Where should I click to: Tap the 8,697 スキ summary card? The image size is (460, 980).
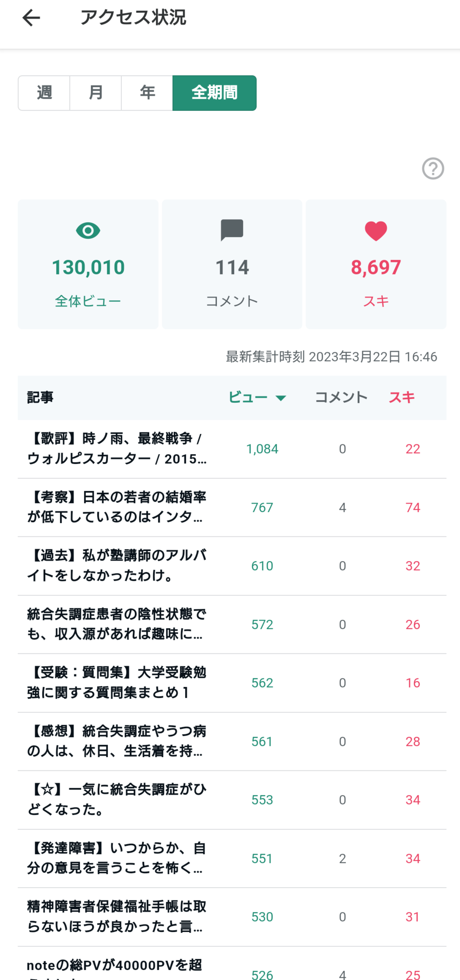coord(376,264)
